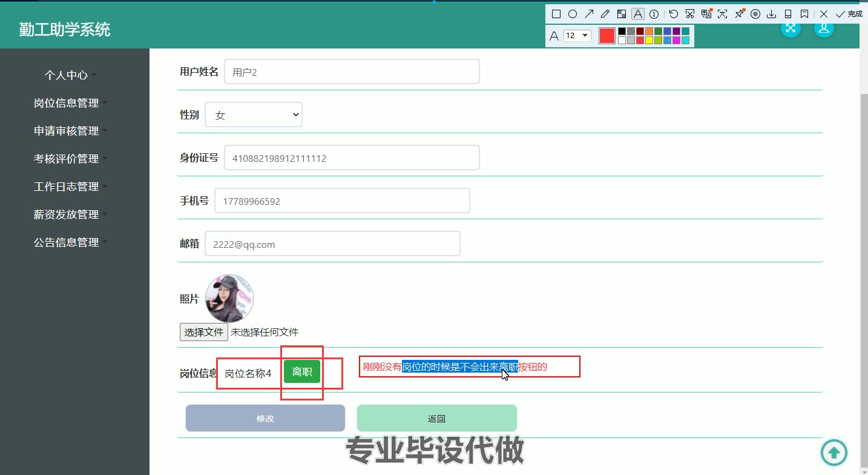The height and width of the screenshot is (475, 868).
Task: Click the OCR text recognition icon
Action: click(x=722, y=14)
